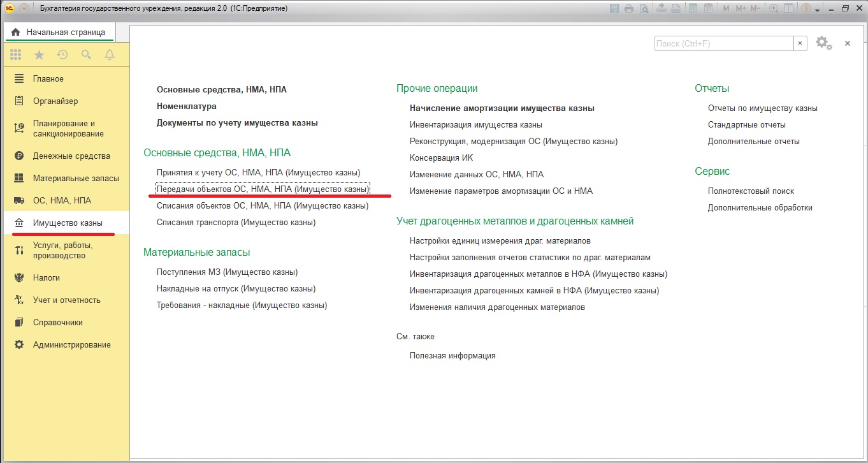Screen dimensions: 868x463
Task: Open Favorites star icon
Action: pyautogui.click(x=39, y=55)
